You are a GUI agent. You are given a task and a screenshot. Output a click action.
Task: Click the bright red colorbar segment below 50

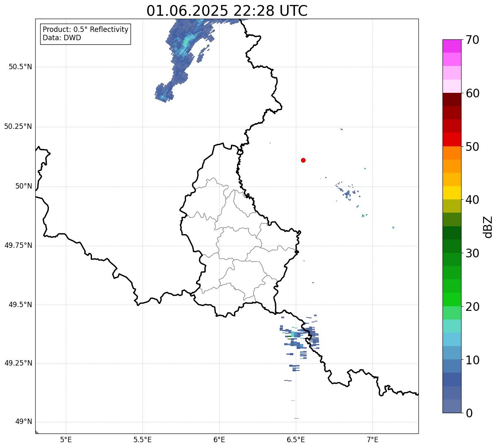pos(452,139)
